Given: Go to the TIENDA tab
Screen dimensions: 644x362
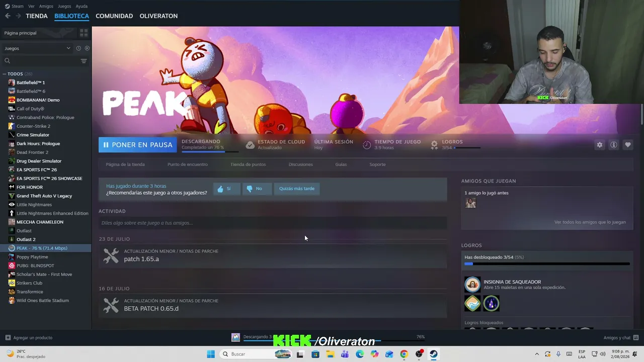Looking at the screenshot, I should [x=37, y=16].
